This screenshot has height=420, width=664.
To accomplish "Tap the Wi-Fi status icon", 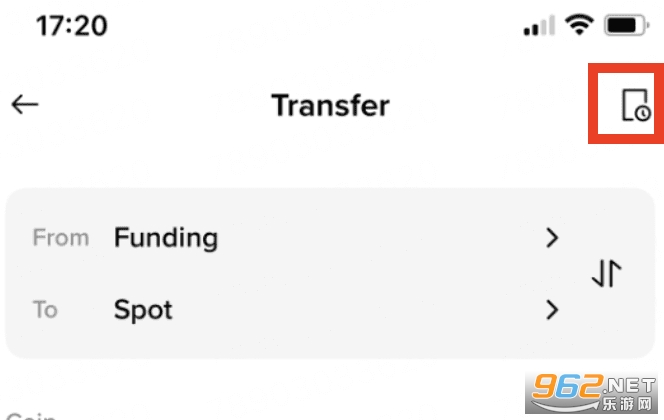I will click(579, 26).
